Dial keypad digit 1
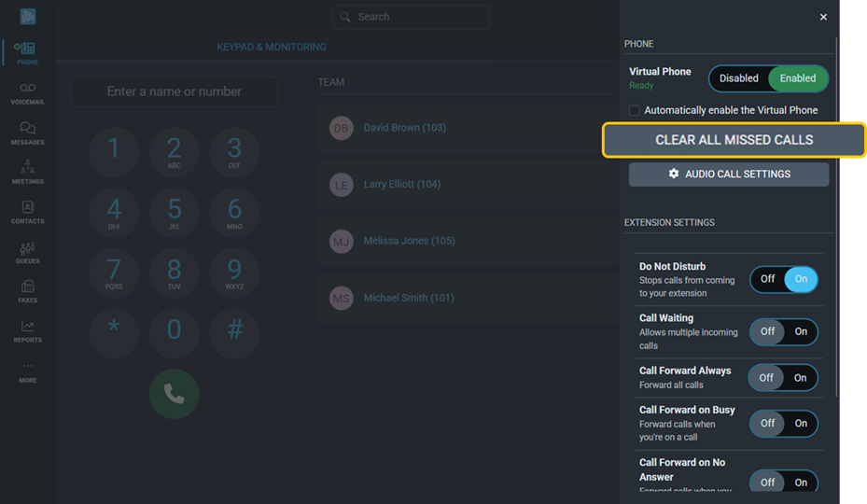Image resolution: width=867 pixels, height=504 pixels. point(114,152)
